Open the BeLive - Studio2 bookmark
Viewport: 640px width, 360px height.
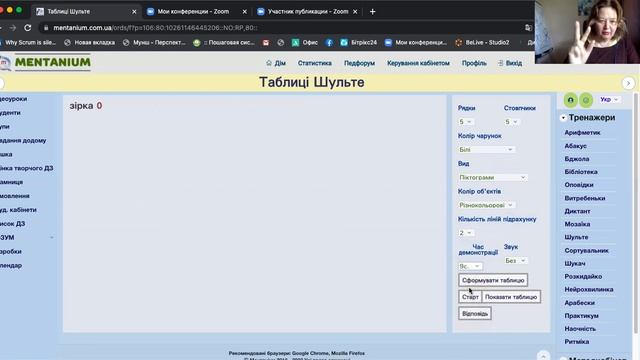[x=482, y=42]
